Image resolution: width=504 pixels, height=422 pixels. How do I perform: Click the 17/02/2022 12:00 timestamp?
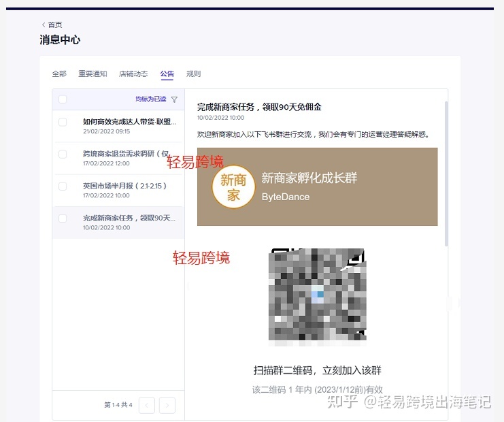tap(106, 163)
